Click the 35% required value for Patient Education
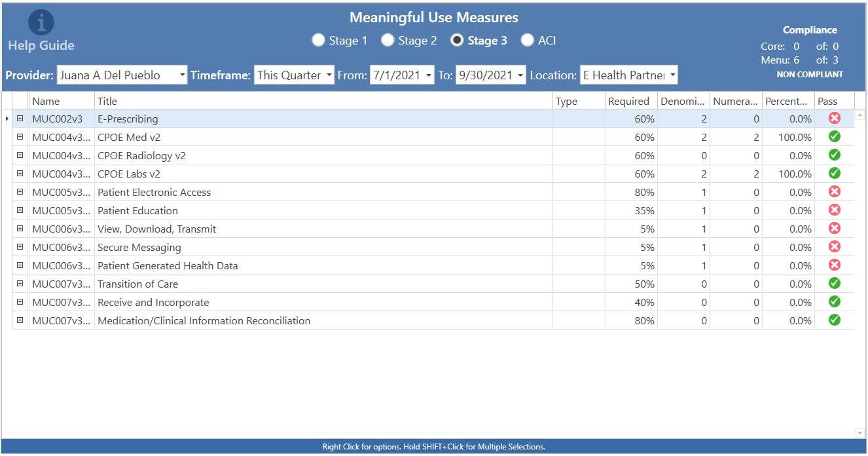The height and width of the screenshot is (456, 868). point(644,210)
